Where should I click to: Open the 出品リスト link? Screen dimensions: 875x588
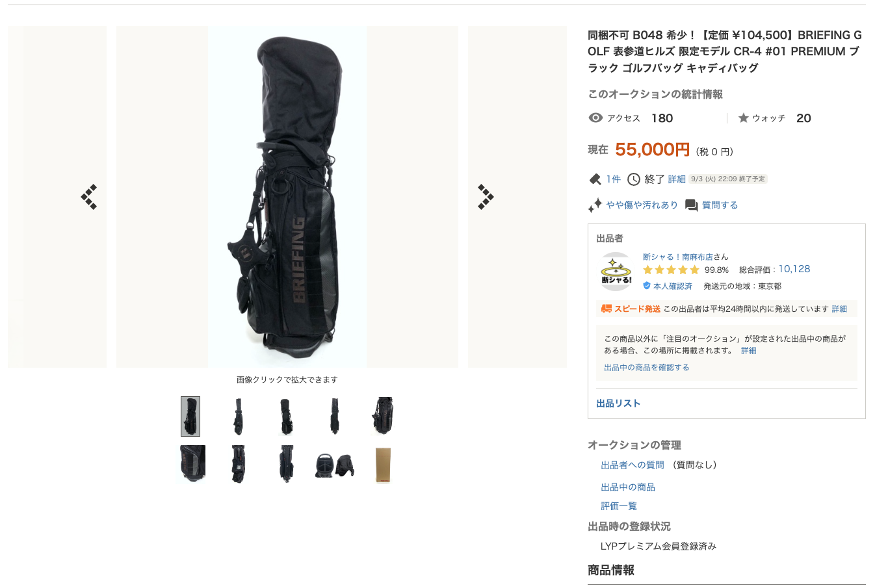(x=618, y=403)
